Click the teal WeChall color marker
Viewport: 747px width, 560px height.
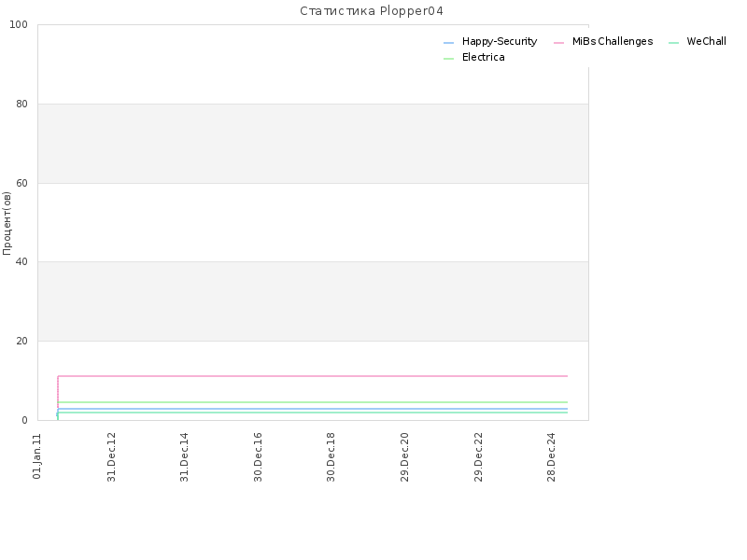[673, 43]
